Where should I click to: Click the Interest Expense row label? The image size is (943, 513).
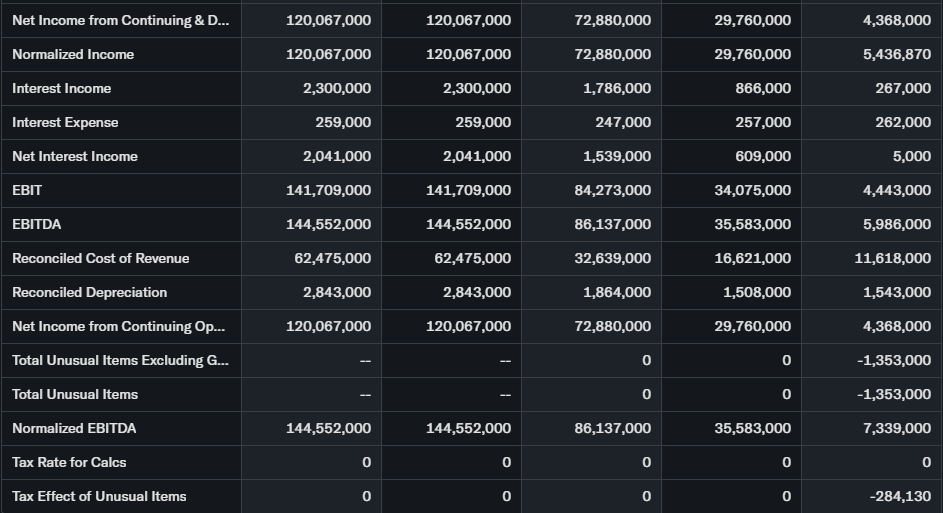[x=65, y=122]
